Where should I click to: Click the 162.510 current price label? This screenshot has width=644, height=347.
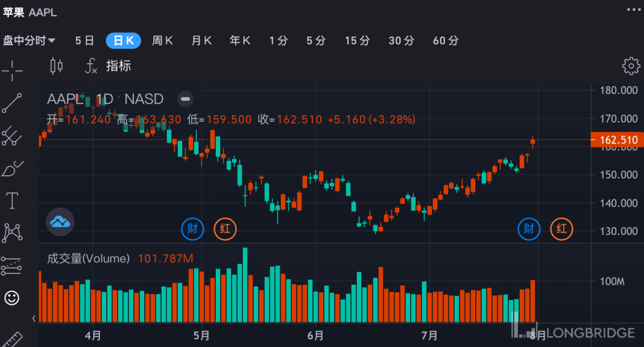tap(617, 140)
